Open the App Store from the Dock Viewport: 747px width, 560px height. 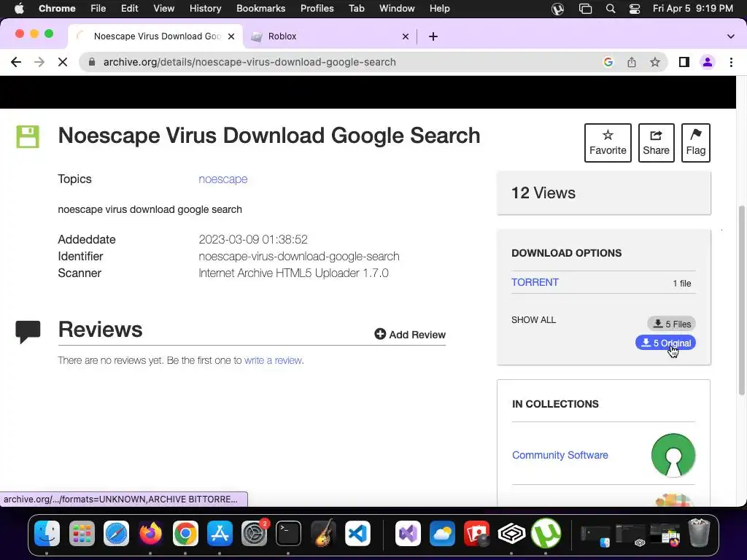click(220, 533)
